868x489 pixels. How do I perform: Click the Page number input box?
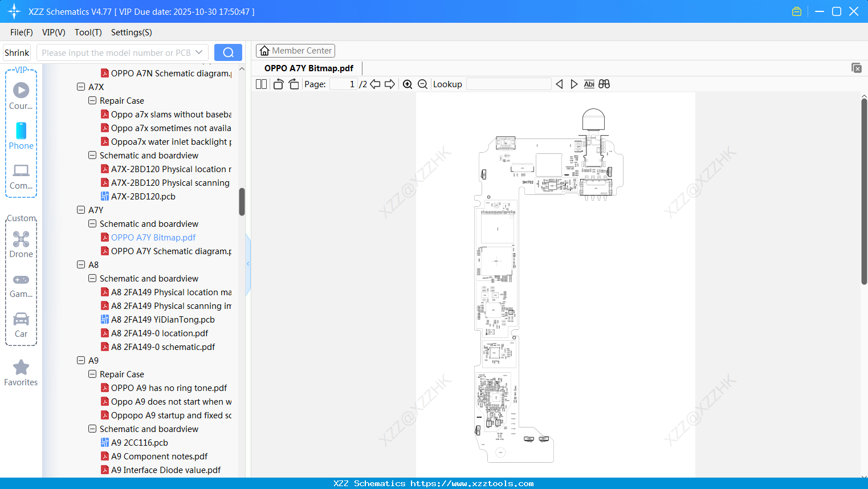tap(344, 84)
